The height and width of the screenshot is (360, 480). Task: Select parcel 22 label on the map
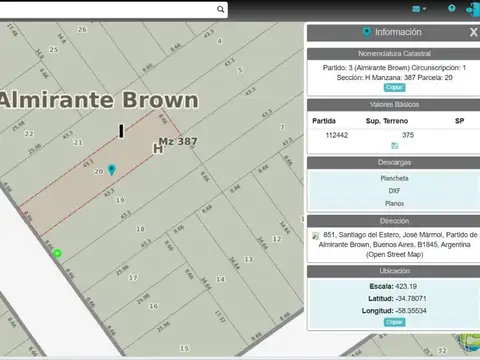click(29, 134)
